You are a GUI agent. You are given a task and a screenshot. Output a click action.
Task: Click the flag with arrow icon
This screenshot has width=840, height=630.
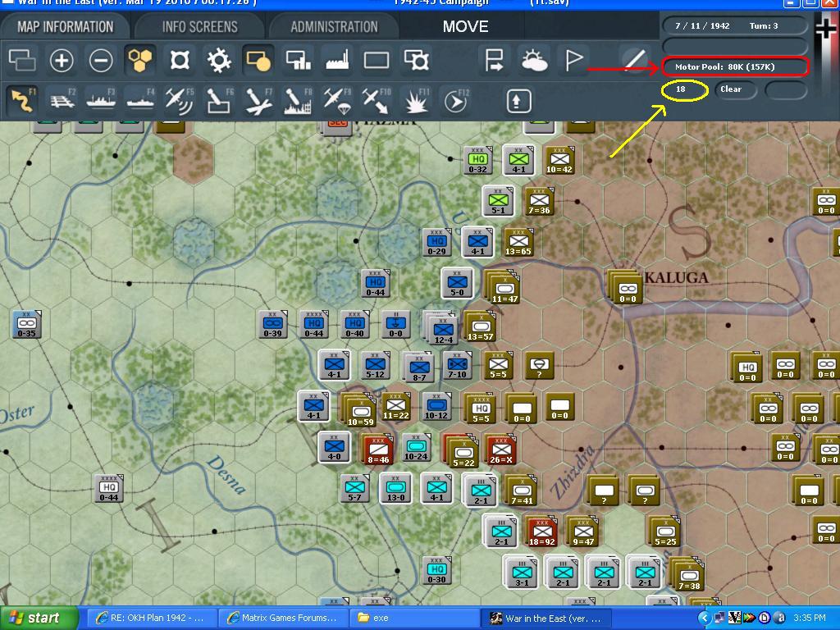(494, 60)
